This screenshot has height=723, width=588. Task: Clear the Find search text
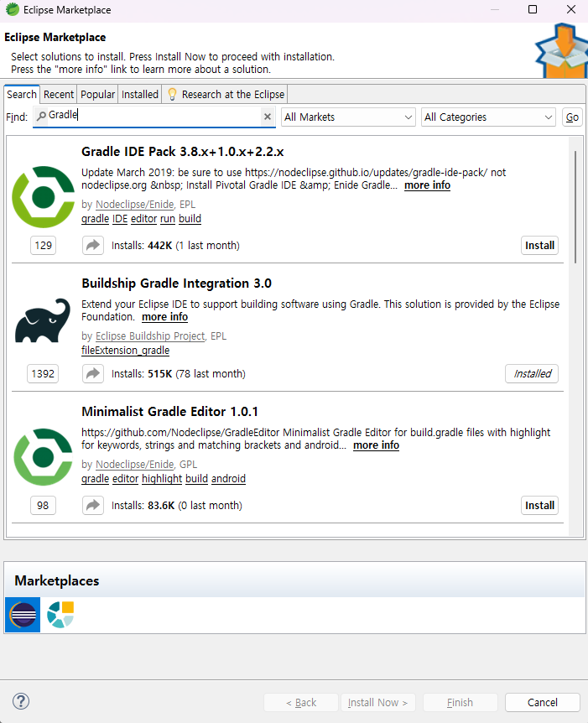pos(267,117)
